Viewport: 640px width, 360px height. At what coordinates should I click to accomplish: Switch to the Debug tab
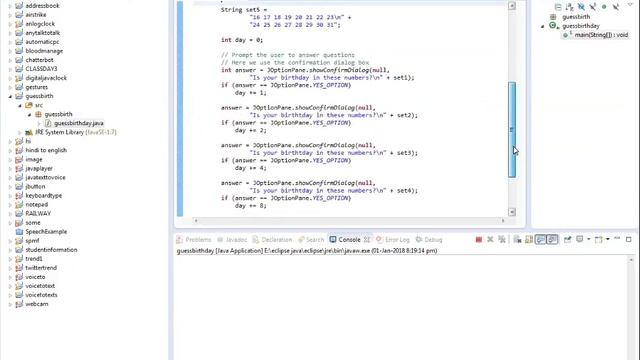pos(429,240)
